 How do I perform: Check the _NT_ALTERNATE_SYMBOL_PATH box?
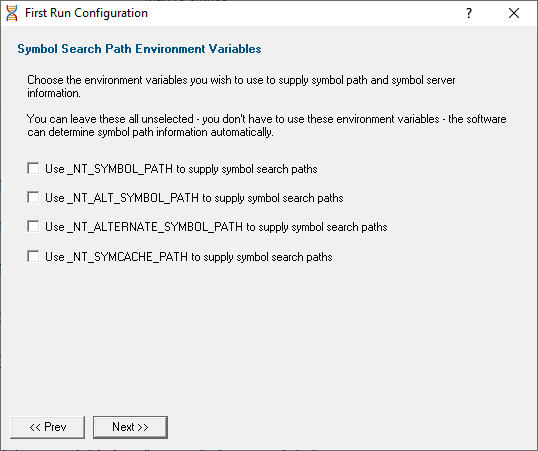coord(33,227)
